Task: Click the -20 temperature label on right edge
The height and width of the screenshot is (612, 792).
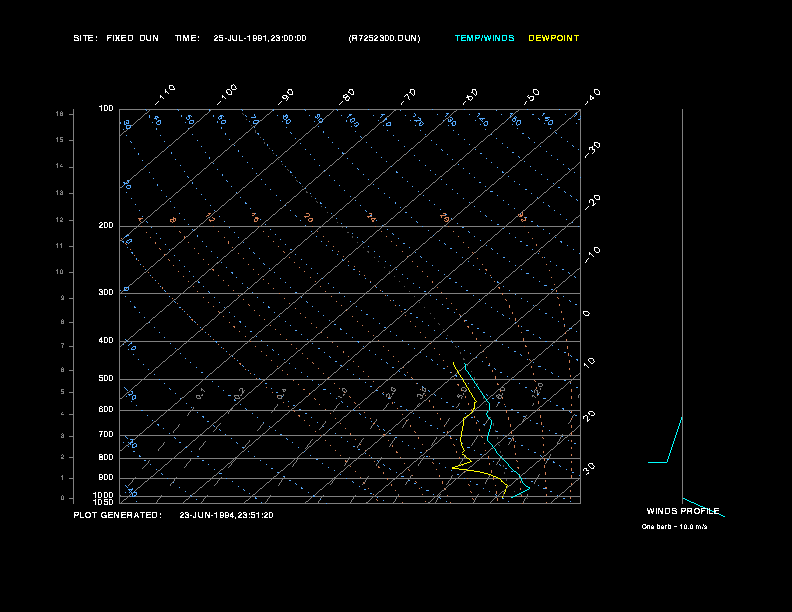Action: (593, 202)
